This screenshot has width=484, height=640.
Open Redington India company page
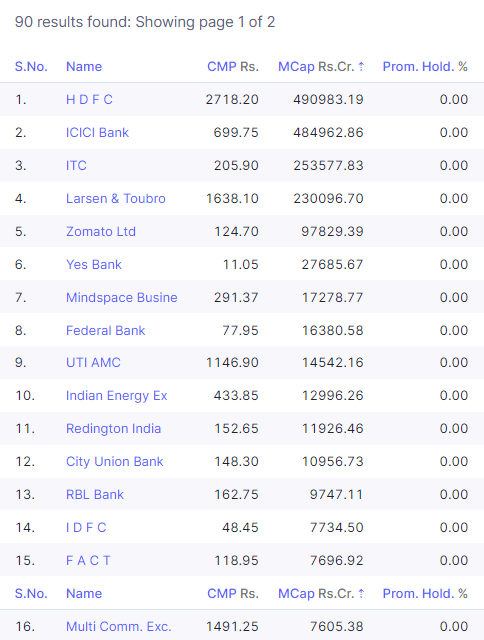[x=113, y=429]
